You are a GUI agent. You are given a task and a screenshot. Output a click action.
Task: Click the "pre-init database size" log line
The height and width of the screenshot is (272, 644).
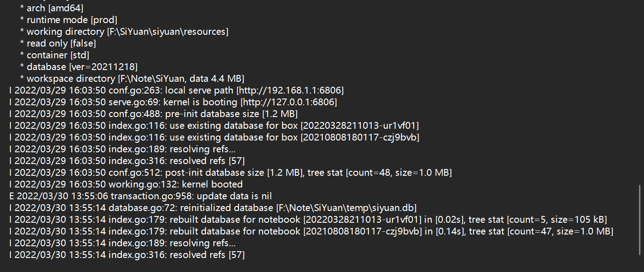153,114
